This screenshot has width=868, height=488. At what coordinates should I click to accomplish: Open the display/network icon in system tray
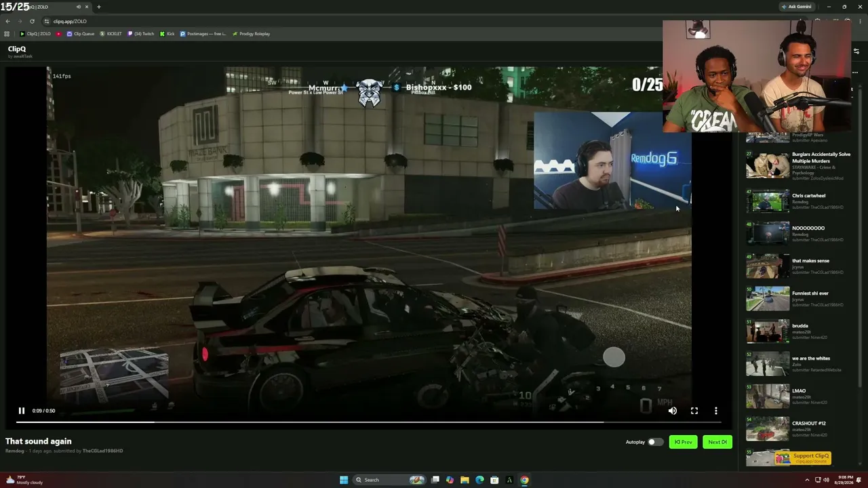click(x=816, y=480)
